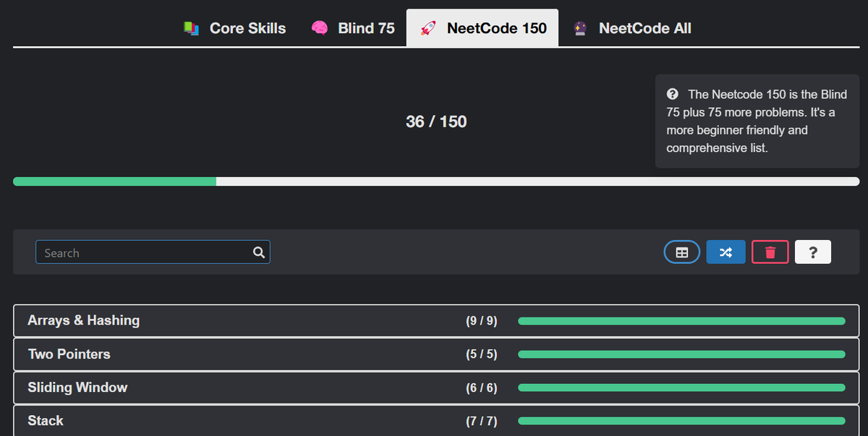Image resolution: width=868 pixels, height=436 pixels.
Task: Click the crystal ball icon beside NeetCode All
Action: (580, 28)
